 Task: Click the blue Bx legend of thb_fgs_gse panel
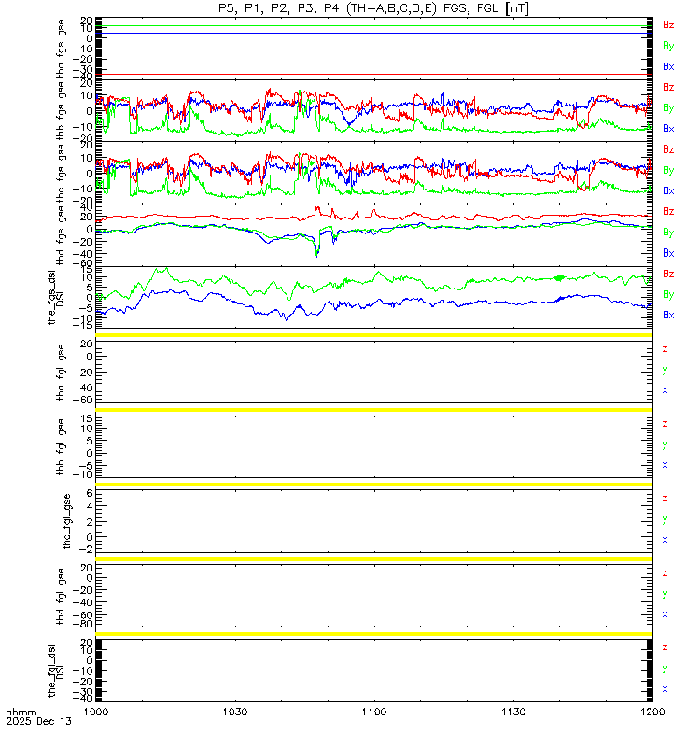pos(668,129)
